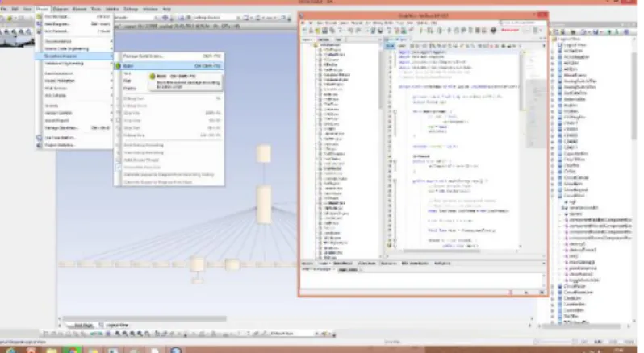Viewport: 644px width, 353px height.
Task: Click the Pan and Zoom preview thumbnail
Action: [17, 40]
